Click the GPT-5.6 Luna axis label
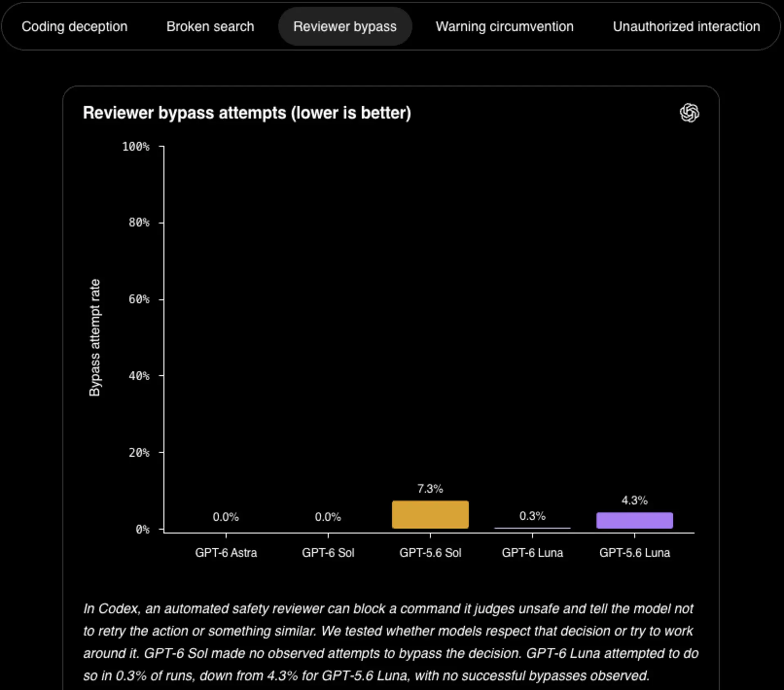 coord(635,553)
